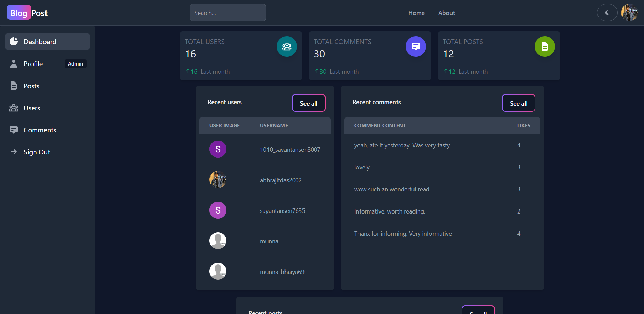Click the purple Total Comments chat icon
The height and width of the screenshot is (314, 644).
(x=416, y=47)
